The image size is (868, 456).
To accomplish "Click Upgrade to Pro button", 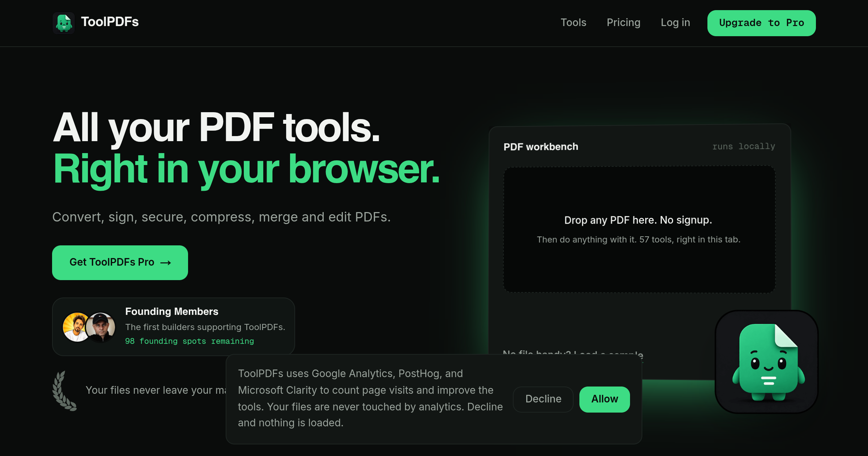I will click(761, 23).
